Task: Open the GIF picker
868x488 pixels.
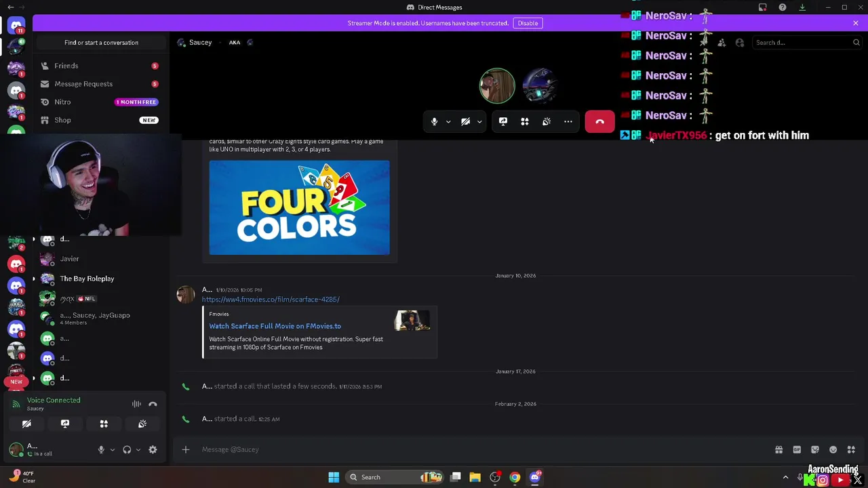Action: click(x=797, y=449)
